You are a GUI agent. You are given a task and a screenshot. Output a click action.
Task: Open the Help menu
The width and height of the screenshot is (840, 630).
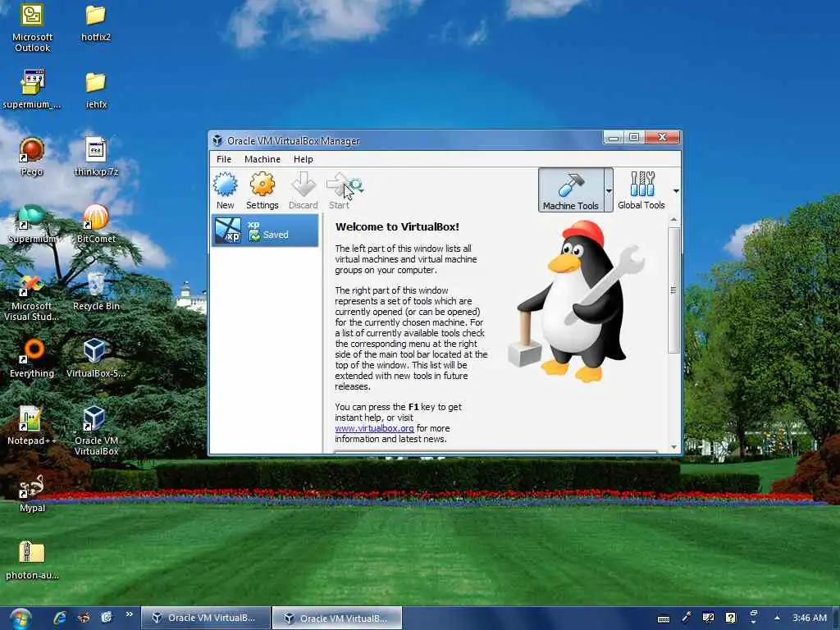[x=304, y=159]
